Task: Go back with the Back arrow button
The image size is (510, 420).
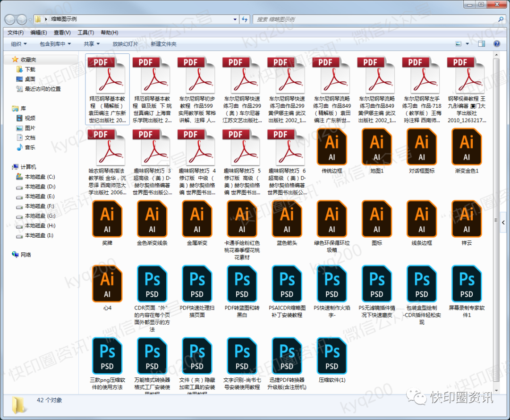Action: (x=10, y=19)
